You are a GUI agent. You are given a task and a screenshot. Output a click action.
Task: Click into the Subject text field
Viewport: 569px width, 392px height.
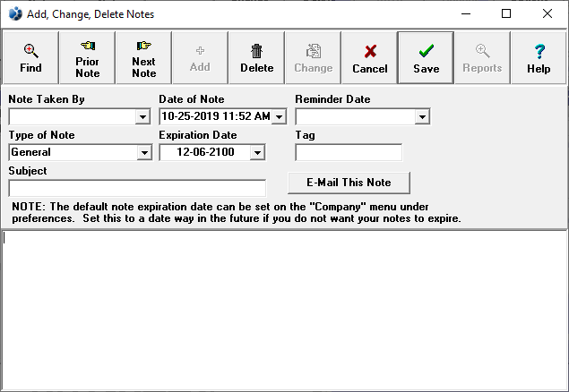click(137, 188)
